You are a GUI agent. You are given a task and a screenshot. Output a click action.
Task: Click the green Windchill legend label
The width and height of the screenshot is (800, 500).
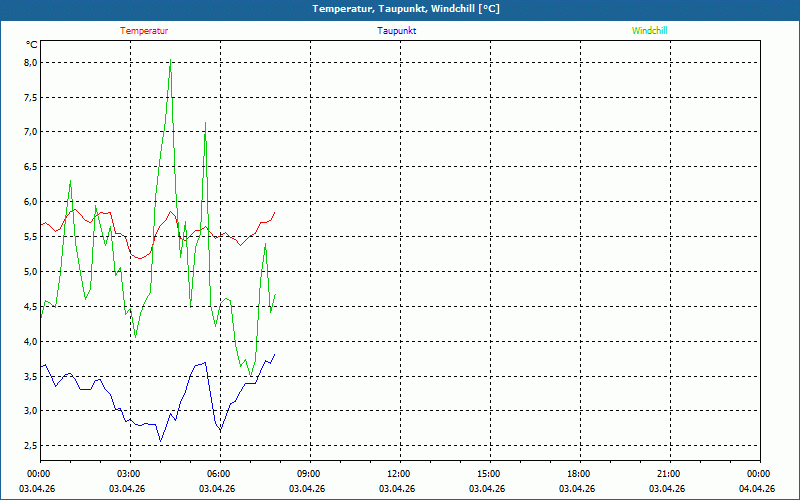click(x=649, y=31)
